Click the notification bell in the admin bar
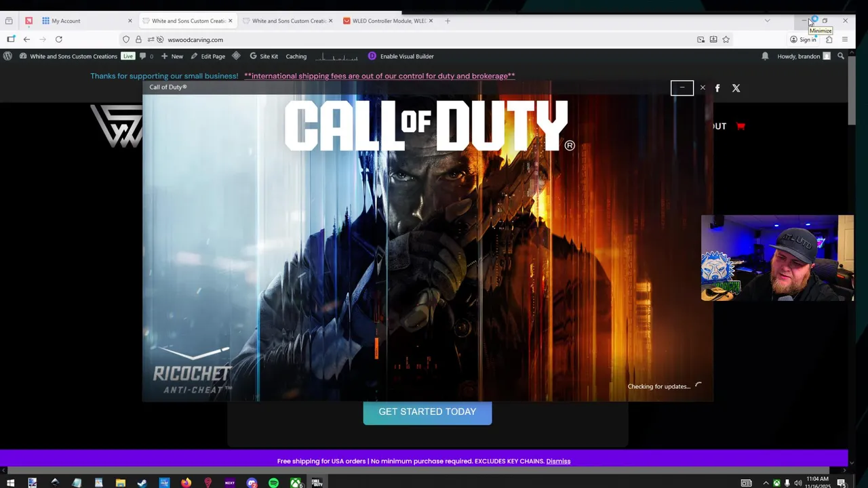The width and height of the screenshot is (868, 488). coord(765,56)
